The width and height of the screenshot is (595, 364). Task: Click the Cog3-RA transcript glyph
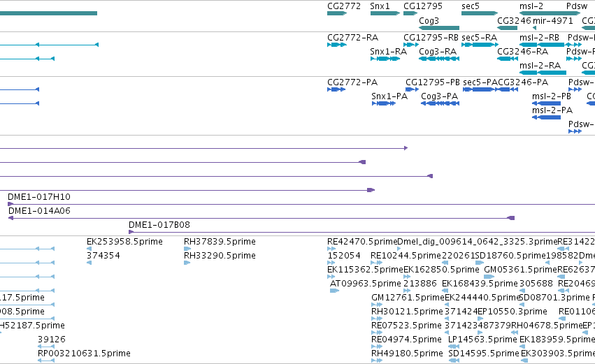coord(439,59)
